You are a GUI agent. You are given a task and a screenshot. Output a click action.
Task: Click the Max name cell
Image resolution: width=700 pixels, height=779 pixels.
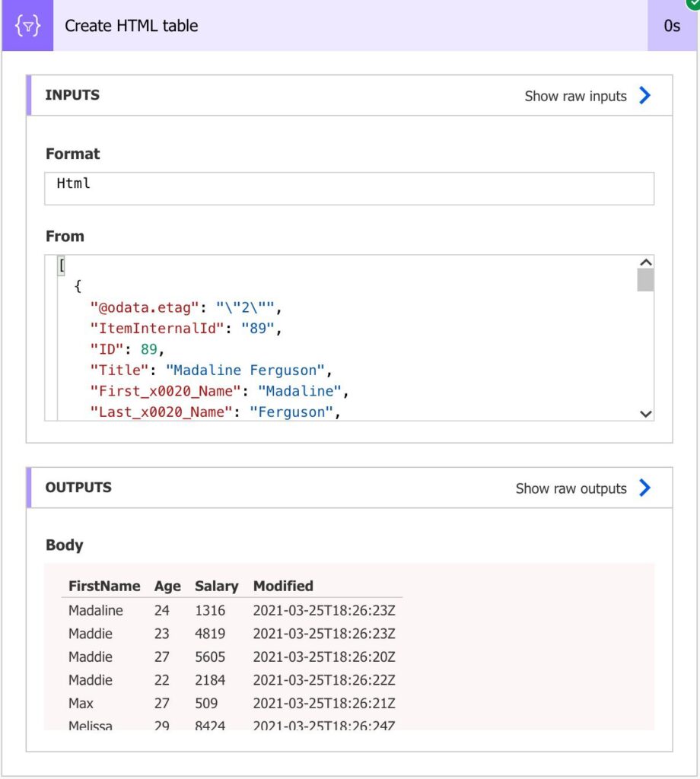81,703
